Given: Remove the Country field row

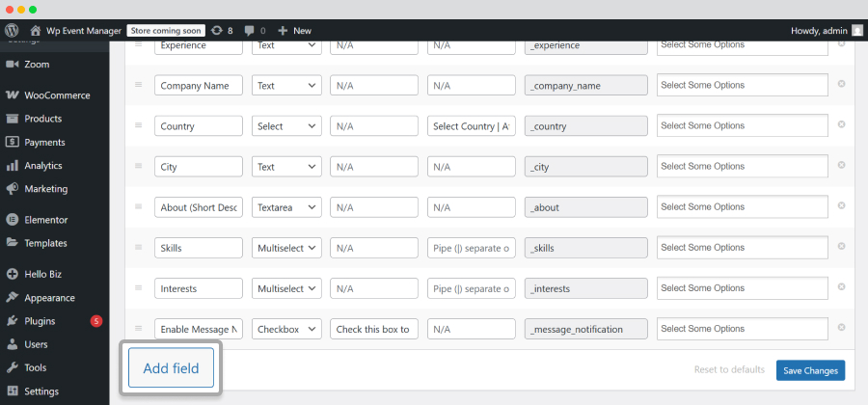Looking at the screenshot, I should [x=841, y=124].
